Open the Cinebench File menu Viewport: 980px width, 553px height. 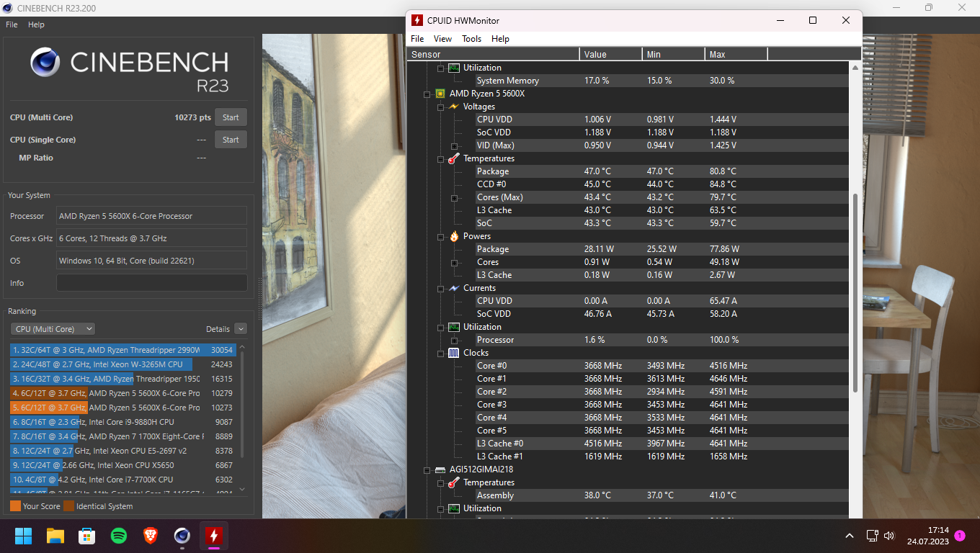click(12, 24)
